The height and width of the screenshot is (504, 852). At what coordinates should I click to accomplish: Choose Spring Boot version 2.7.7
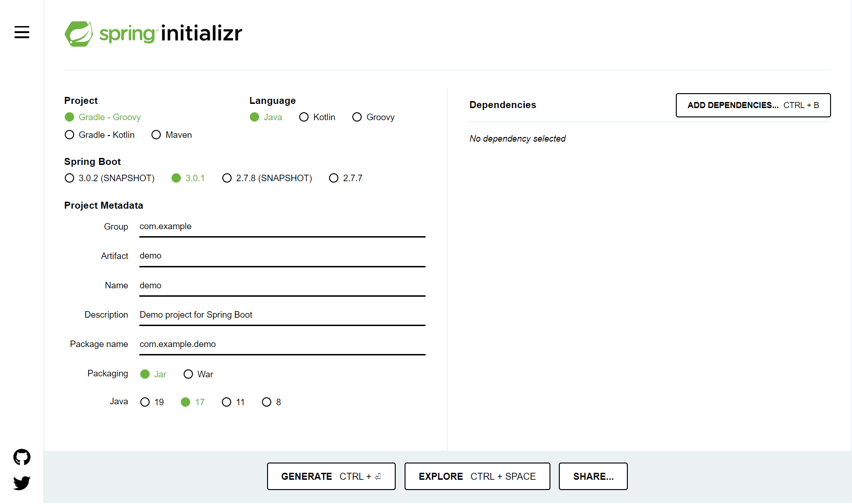pyautogui.click(x=345, y=178)
